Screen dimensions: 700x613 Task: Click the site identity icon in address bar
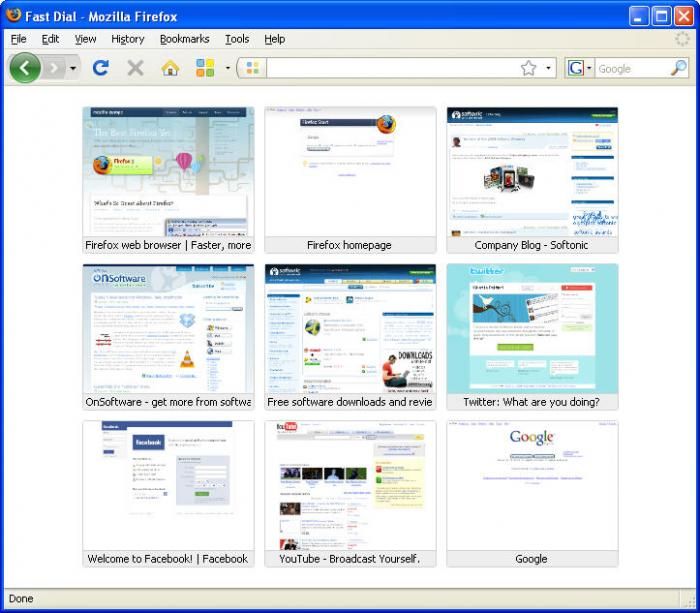click(252, 68)
